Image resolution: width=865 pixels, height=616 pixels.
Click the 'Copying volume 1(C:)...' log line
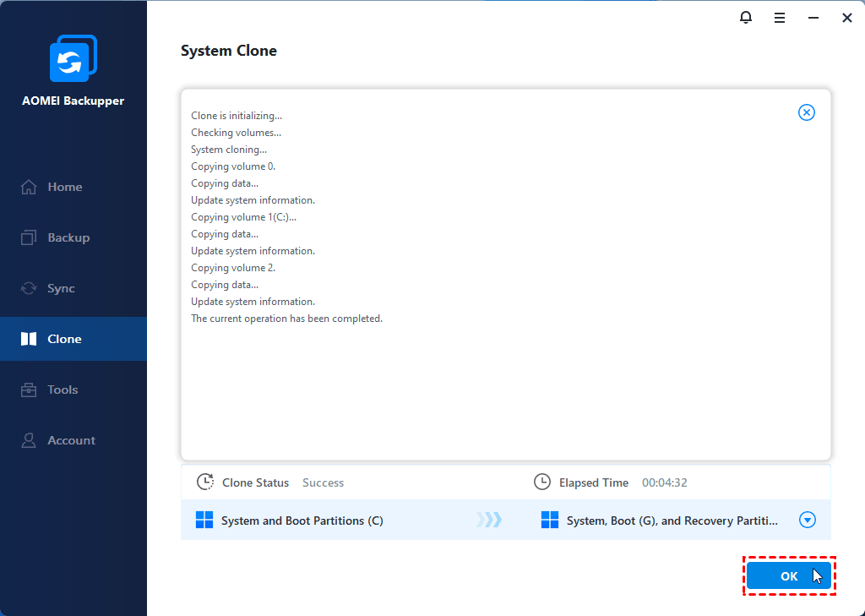click(x=244, y=217)
